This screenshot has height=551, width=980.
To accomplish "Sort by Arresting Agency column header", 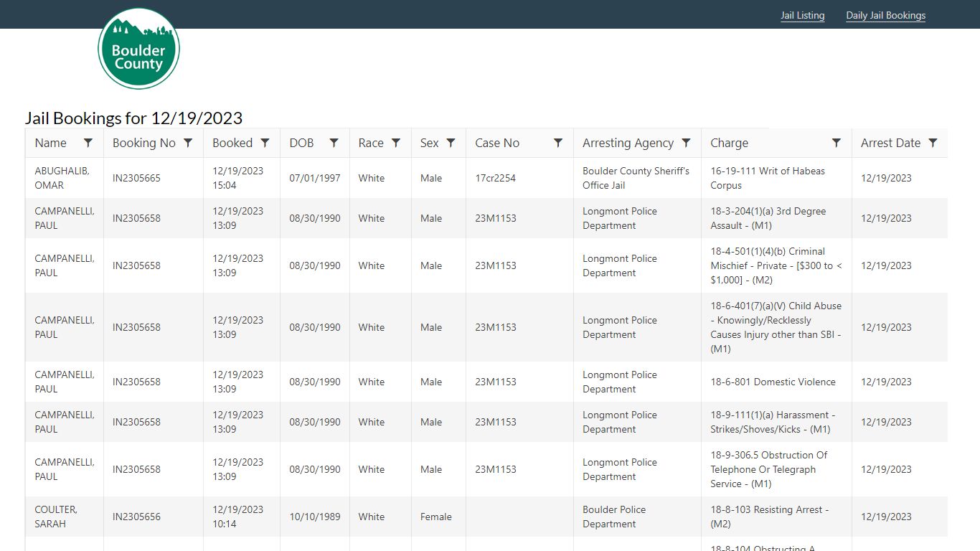I will click(x=628, y=143).
